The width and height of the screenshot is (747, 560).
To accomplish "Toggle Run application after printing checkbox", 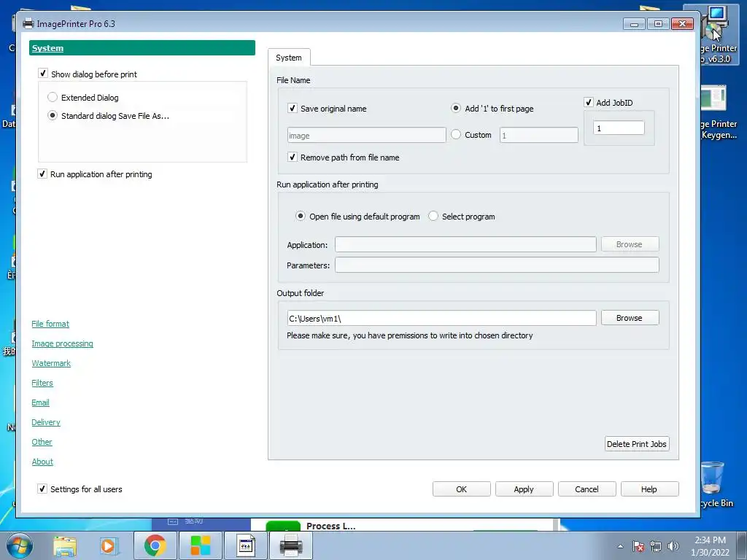I will 42,174.
